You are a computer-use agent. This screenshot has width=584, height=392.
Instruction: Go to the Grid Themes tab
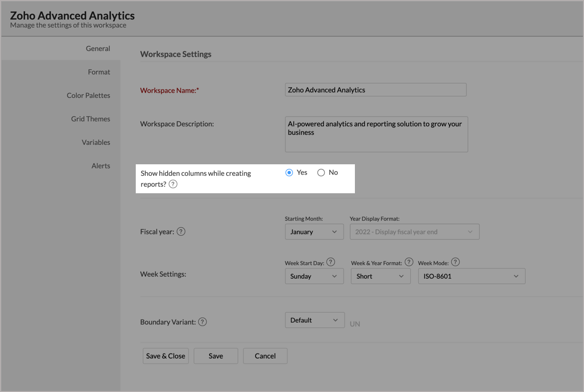[90, 119]
